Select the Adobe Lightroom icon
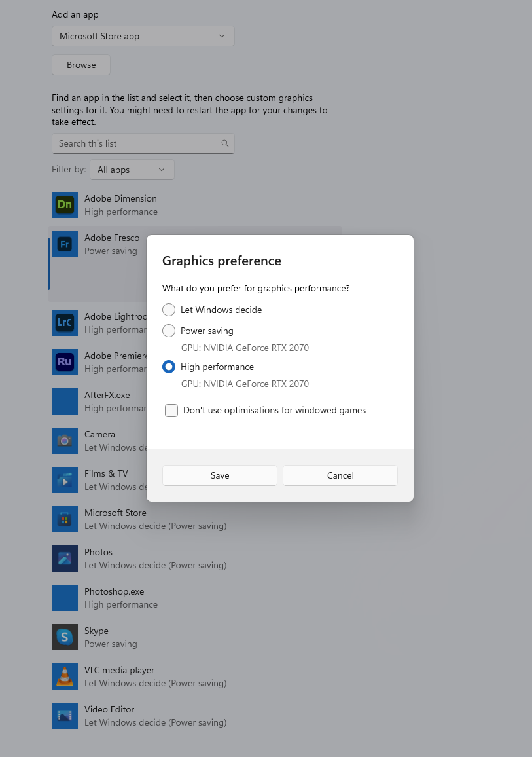The height and width of the screenshot is (757, 532). [64, 322]
